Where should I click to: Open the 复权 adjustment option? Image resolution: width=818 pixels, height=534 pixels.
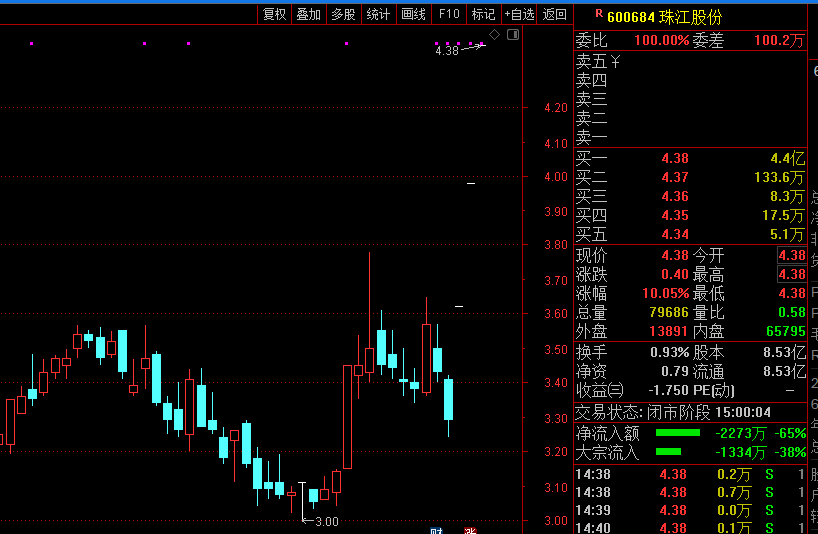[x=274, y=14]
